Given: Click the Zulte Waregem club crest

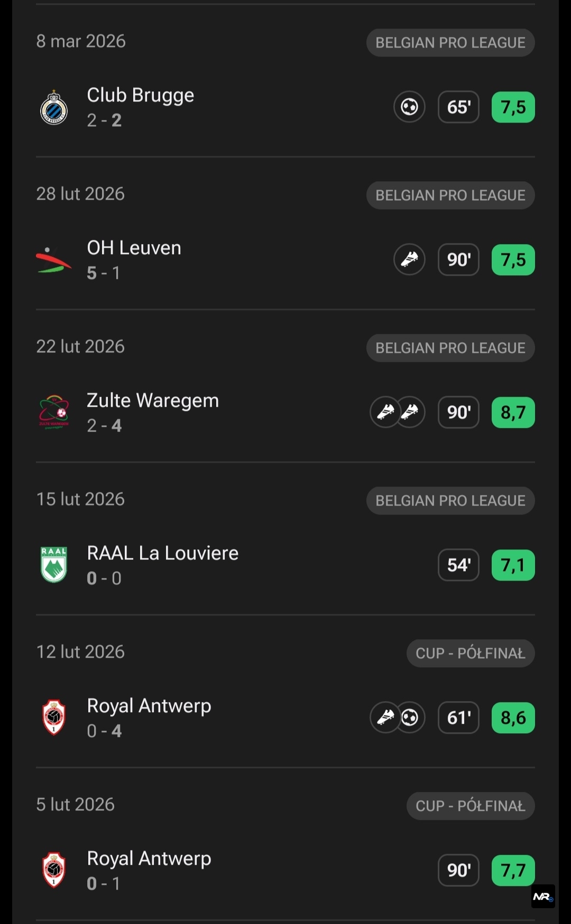Looking at the screenshot, I should point(54,413).
